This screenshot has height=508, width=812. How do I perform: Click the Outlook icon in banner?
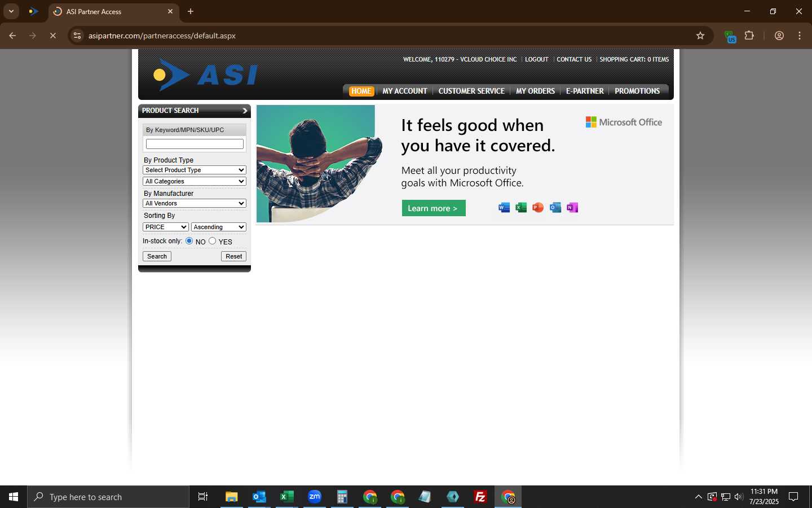coord(555,208)
